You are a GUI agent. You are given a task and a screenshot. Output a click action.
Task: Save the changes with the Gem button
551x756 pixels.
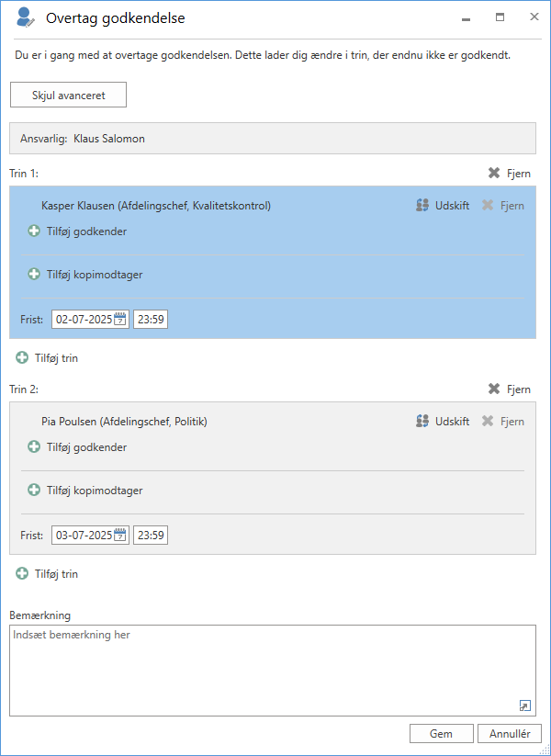[x=441, y=734]
